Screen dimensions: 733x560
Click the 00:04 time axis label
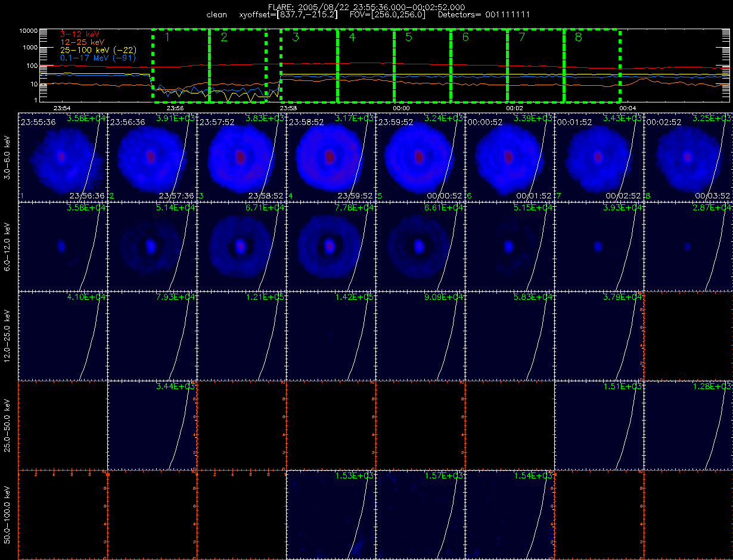pyautogui.click(x=627, y=108)
